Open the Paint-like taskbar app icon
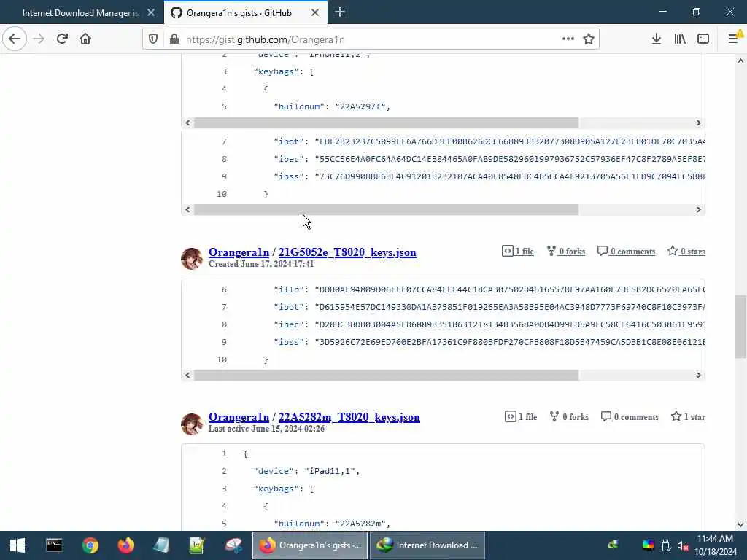 point(233,545)
